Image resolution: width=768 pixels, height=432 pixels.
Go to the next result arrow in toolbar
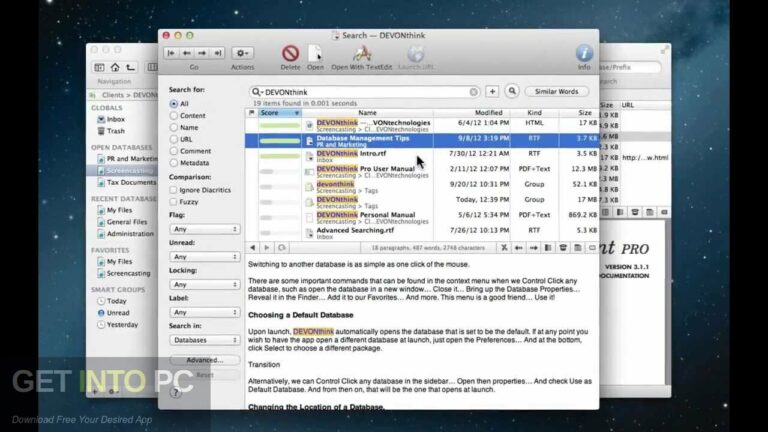[202, 53]
